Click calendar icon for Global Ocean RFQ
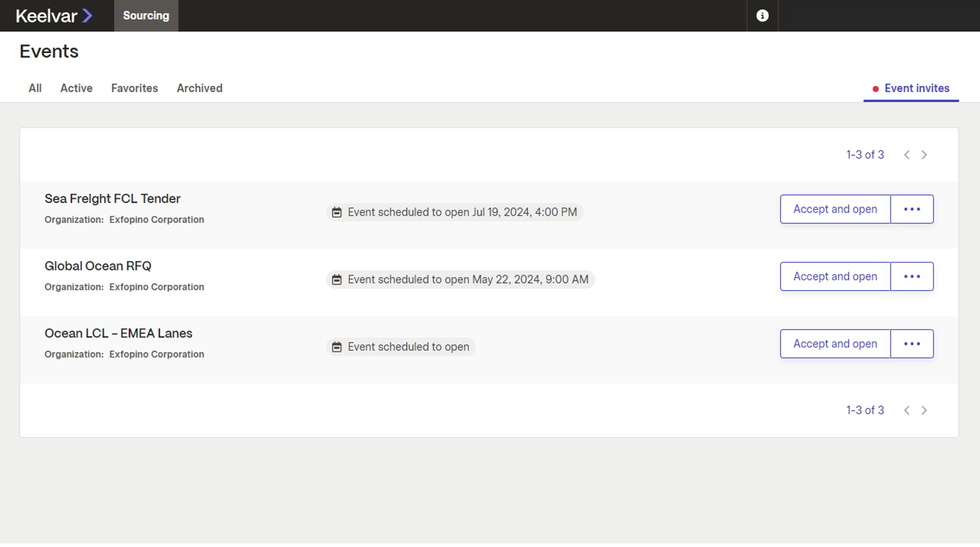The height and width of the screenshot is (547, 980). pos(337,280)
